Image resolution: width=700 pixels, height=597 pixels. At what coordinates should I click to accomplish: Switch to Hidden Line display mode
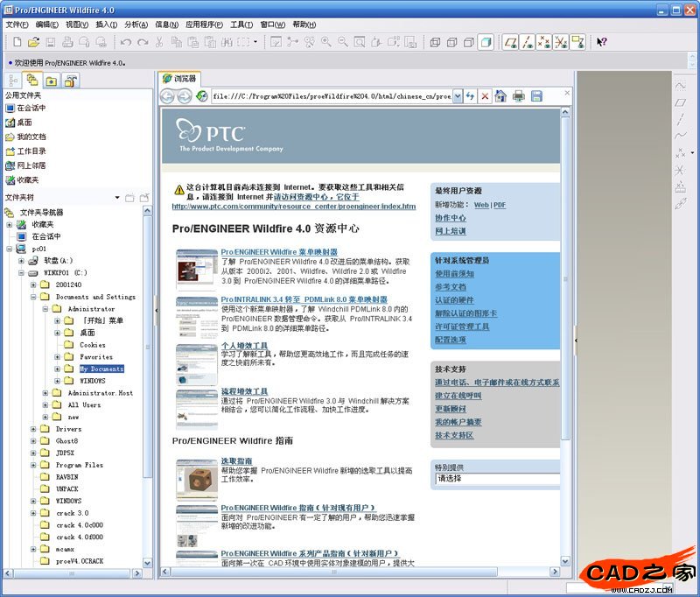click(451, 42)
